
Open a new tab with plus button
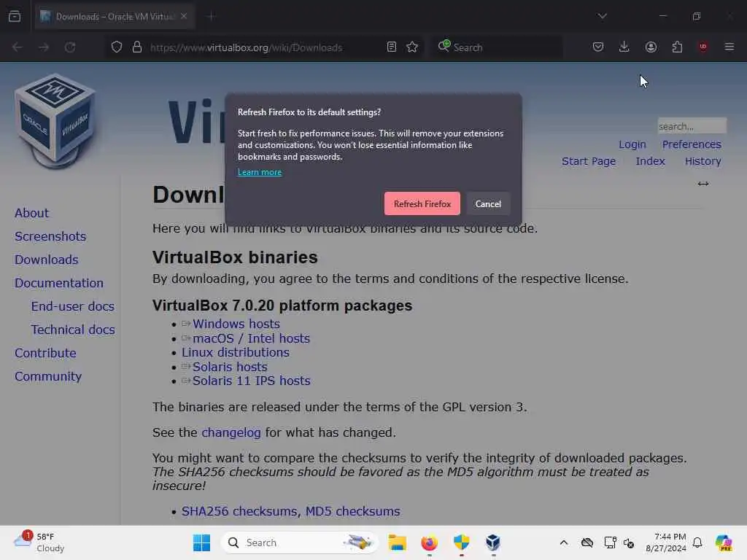coord(211,16)
